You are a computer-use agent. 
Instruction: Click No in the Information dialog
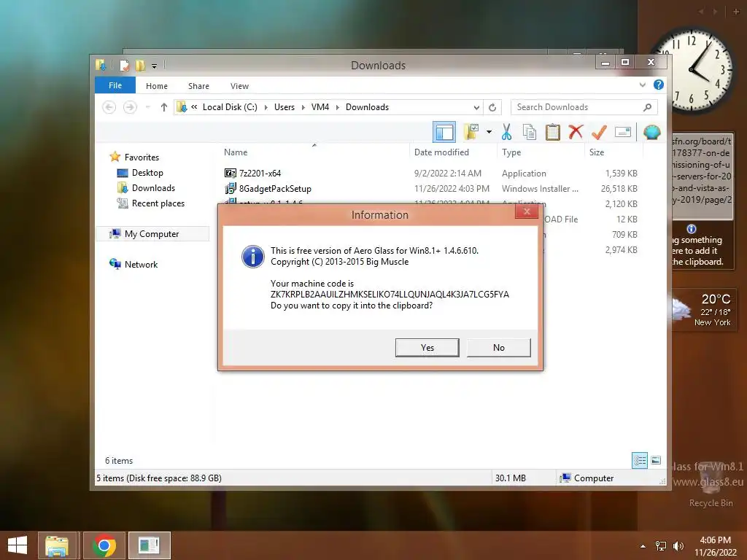click(498, 348)
